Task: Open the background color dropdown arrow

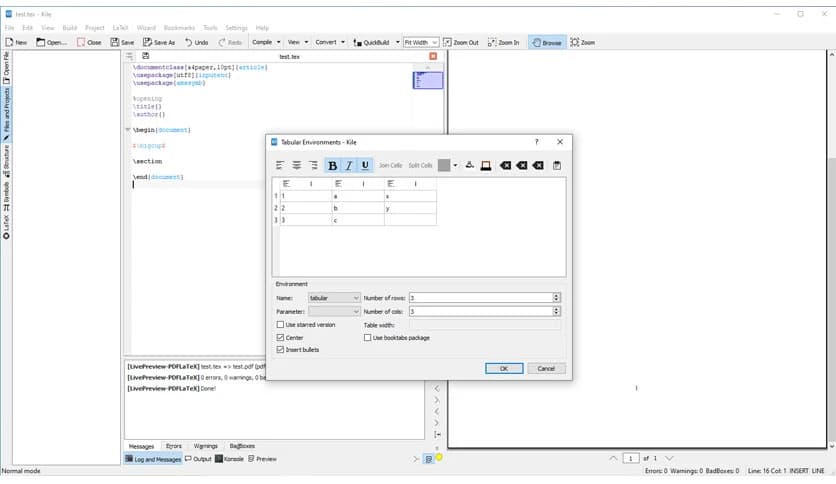Action: point(456,166)
